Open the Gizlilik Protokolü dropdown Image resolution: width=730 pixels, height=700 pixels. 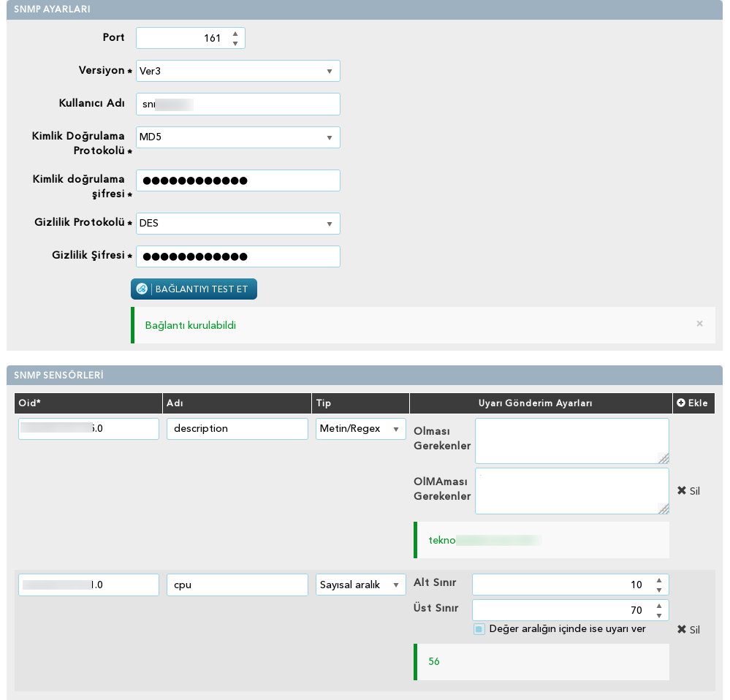(x=238, y=224)
